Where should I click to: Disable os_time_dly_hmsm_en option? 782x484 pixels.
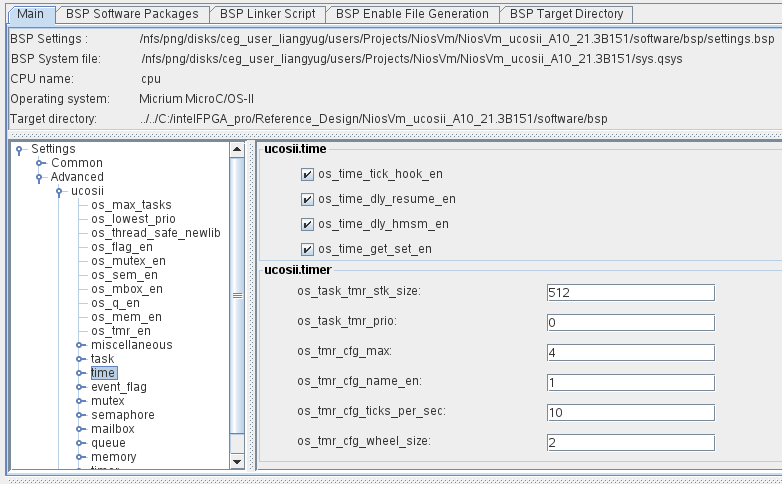click(x=307, y=224)
